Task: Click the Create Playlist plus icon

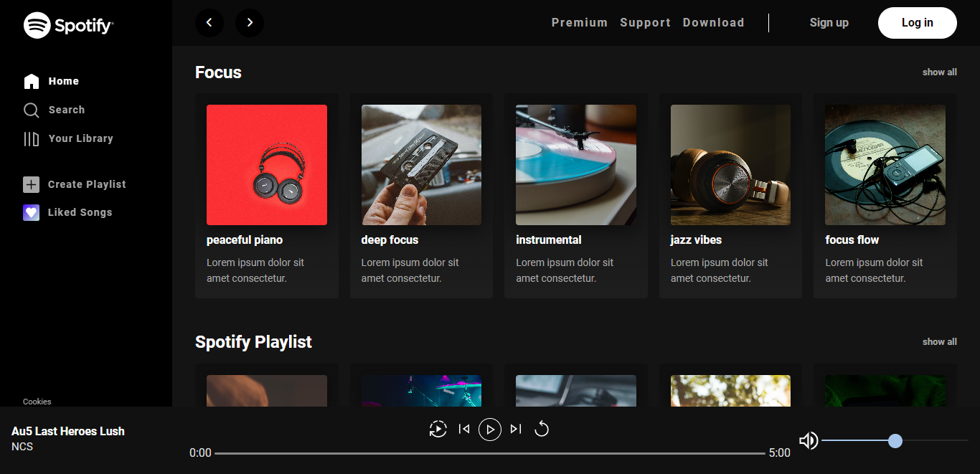Action: [x=32, y=184]
